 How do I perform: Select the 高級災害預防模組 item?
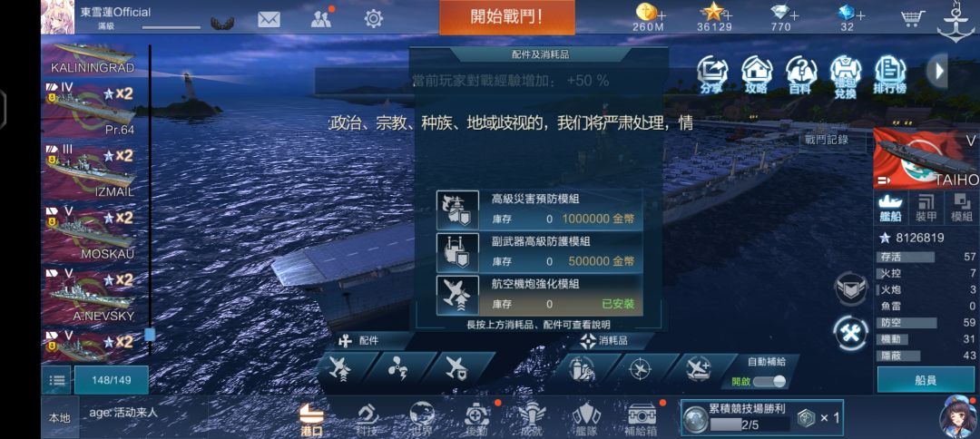point(539,210)
